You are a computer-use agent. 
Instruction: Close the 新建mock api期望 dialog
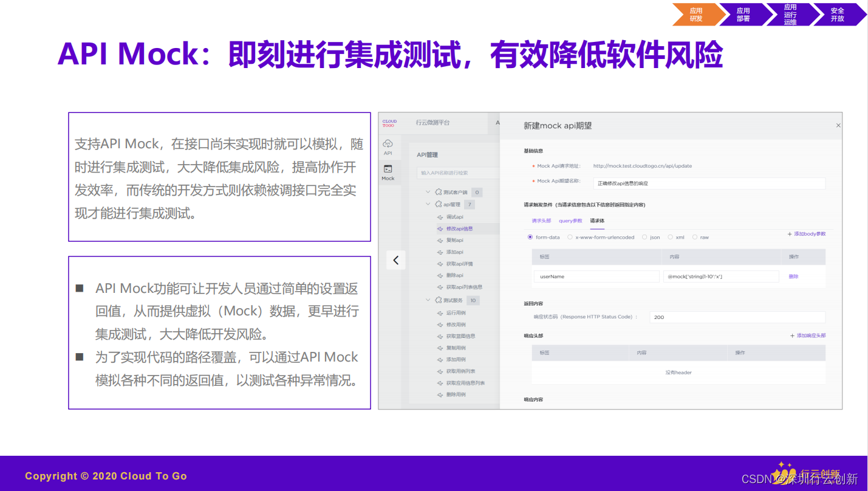pyautogui.click(x=838, y=125)
